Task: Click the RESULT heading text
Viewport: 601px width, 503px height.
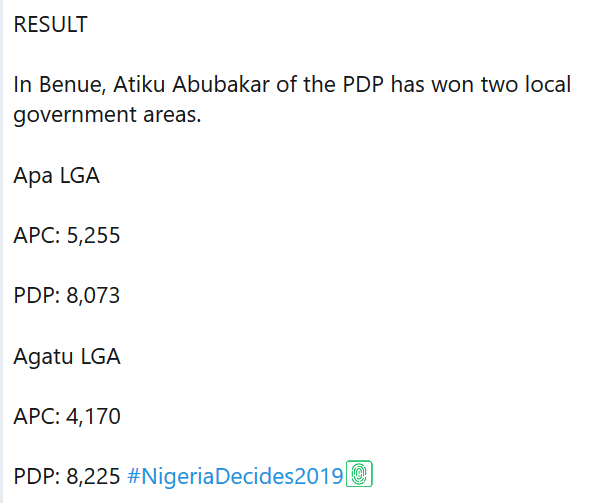Action: coord(50,25)
